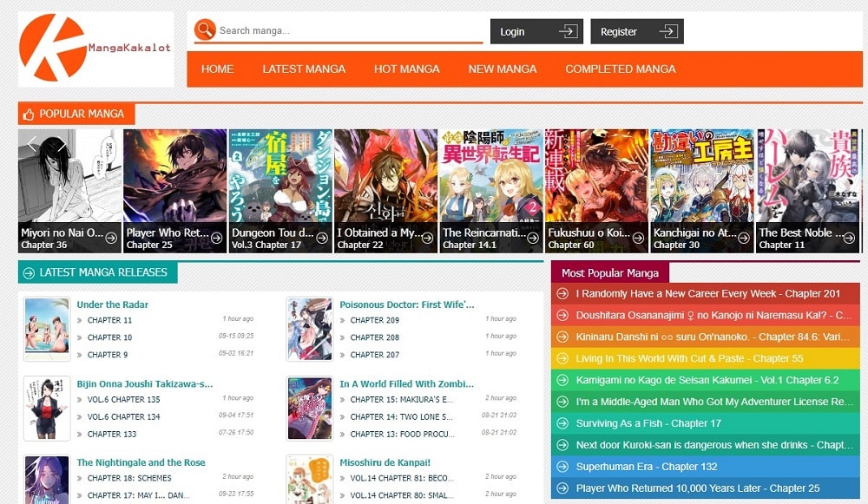Screen dimensions: 868x504
Task: Open CHAPTER 133 of Bijin Onna Joushi
Action: [x=112, y=435]
